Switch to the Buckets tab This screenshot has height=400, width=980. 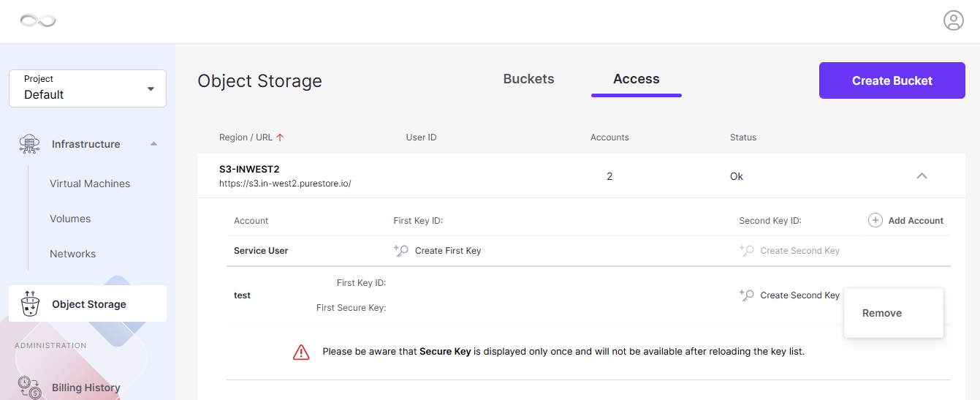coord(529,79)
